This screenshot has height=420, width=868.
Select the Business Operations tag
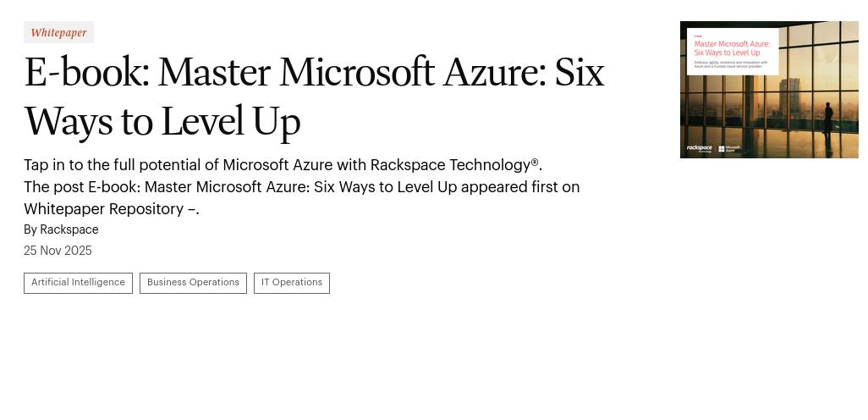click(193, 283)
